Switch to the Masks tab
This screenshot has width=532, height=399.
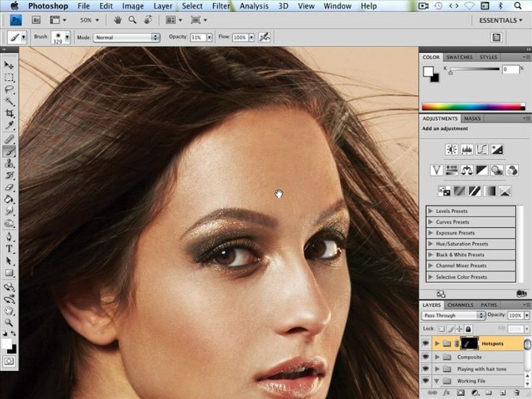coord(472,119)
